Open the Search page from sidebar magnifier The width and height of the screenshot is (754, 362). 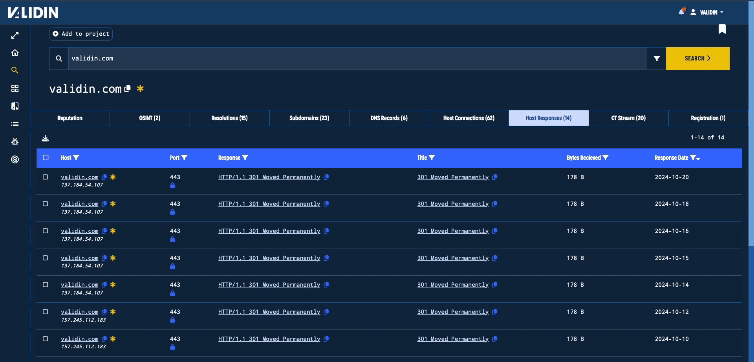(x=15, y=71)
